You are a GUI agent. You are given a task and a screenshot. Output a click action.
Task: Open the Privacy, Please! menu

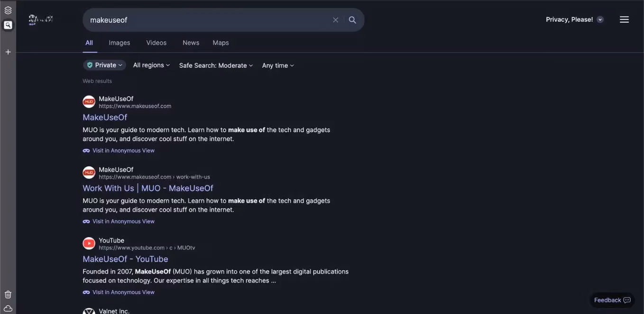(x=574, y=19)
